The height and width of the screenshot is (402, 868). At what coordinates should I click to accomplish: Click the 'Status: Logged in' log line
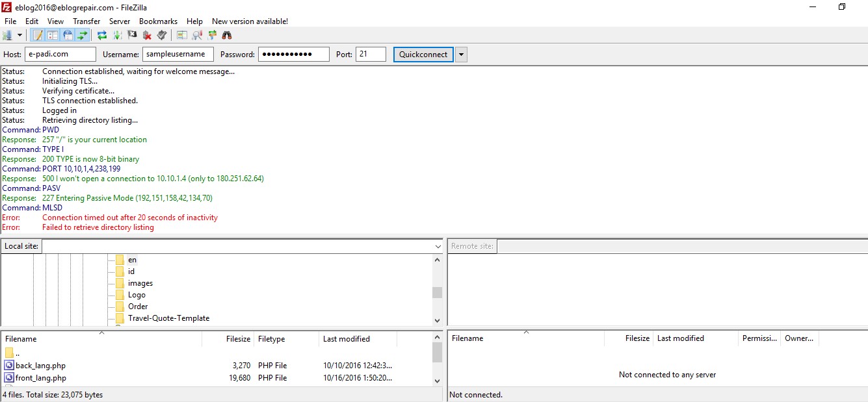click(x=39, y=110)
